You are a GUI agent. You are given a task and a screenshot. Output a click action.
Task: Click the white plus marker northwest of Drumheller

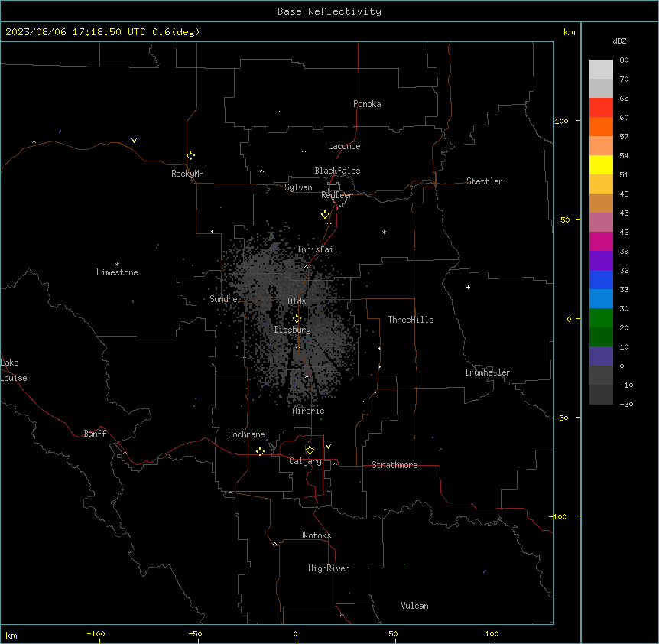(468, 287)
